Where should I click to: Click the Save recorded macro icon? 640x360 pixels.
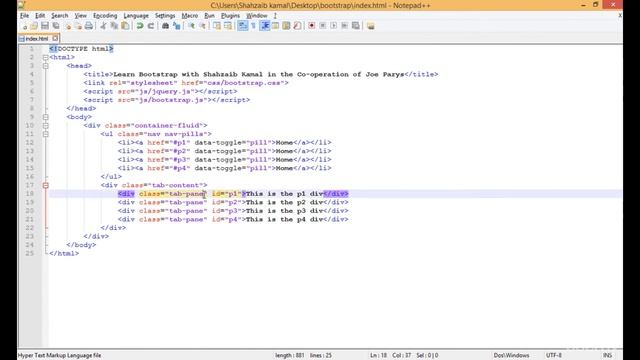[x=356, y=26]
